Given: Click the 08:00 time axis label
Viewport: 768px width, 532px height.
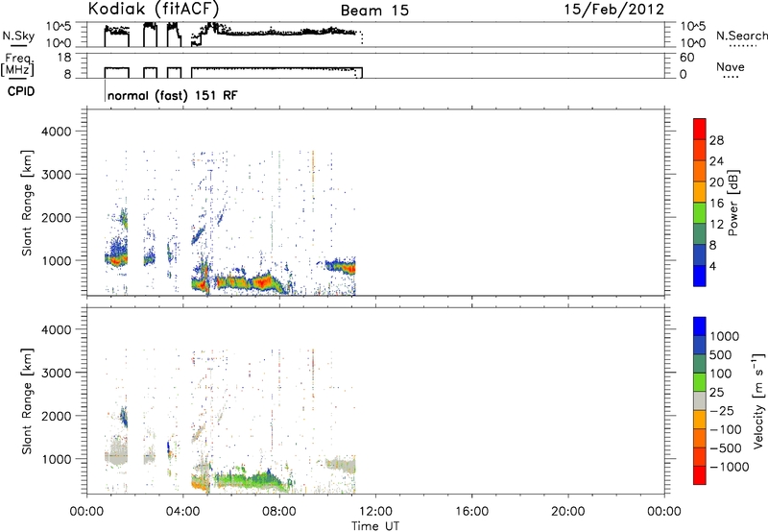Looking at the screenshot, I should (x=278, y=512).
